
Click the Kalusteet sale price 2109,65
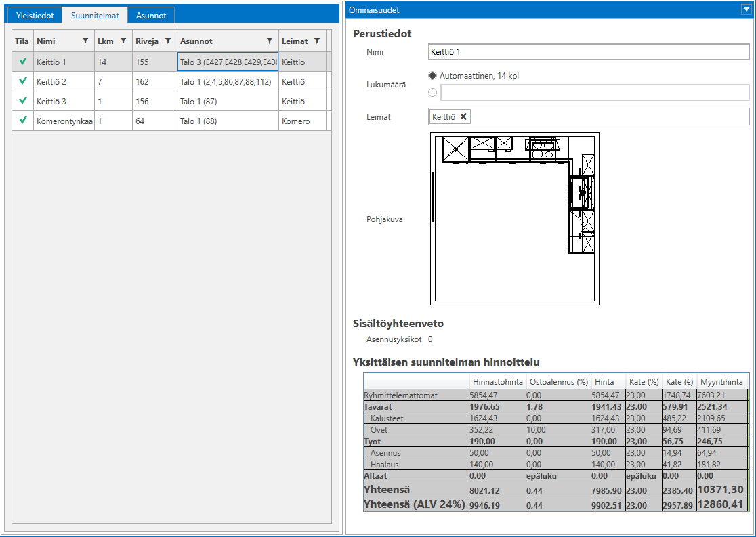click(x=711, y=418)
